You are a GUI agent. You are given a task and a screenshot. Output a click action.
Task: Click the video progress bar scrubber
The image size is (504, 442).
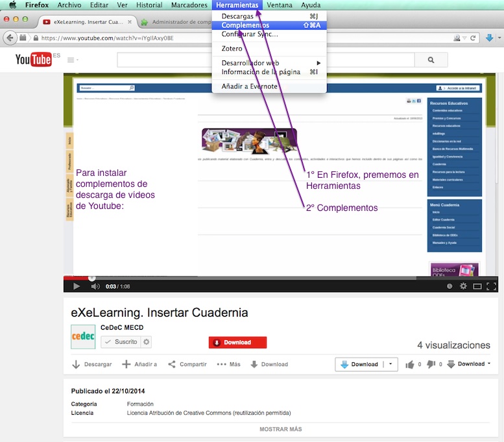91,278
